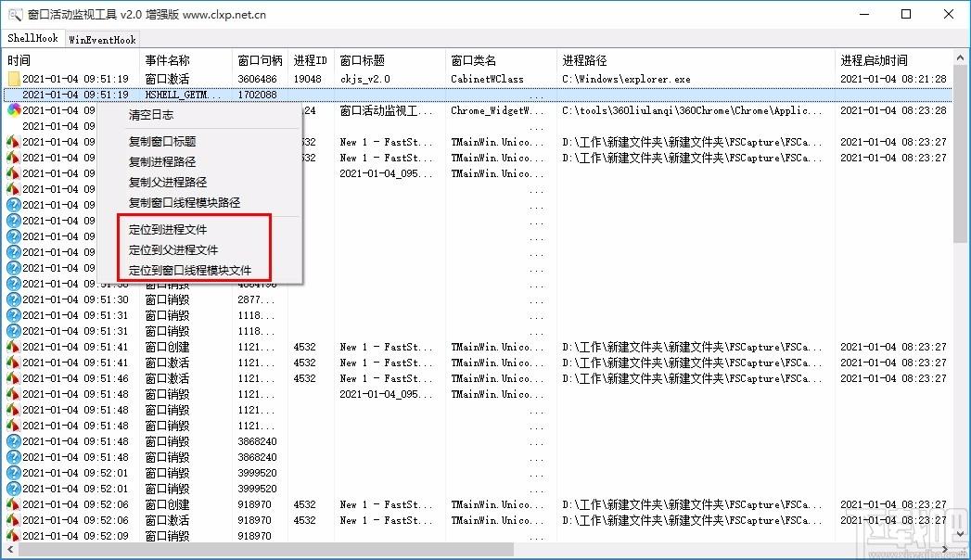This screenshot has width=971, height=560.
Task: Switch to the ShellHook tab
Action: (32, 38)
